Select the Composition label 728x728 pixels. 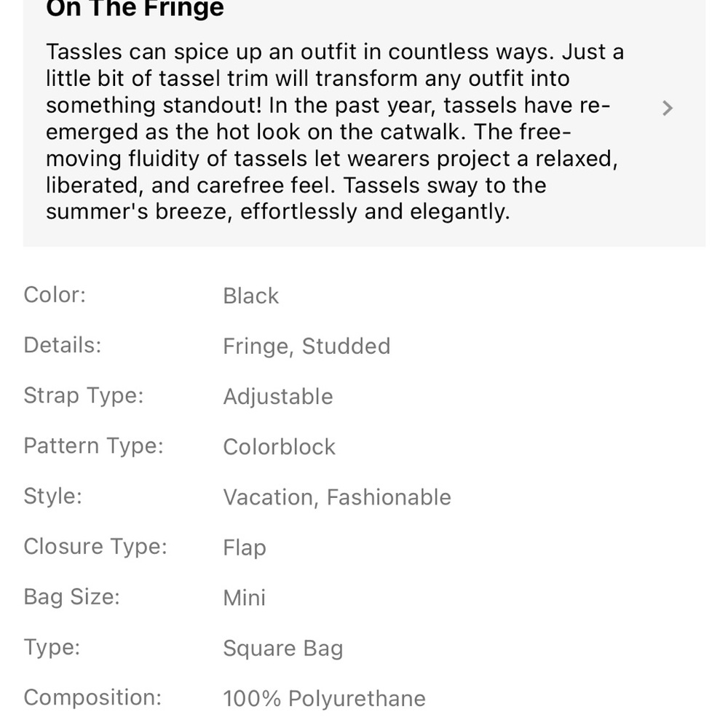pyautogui.click(x=92, y=697)
